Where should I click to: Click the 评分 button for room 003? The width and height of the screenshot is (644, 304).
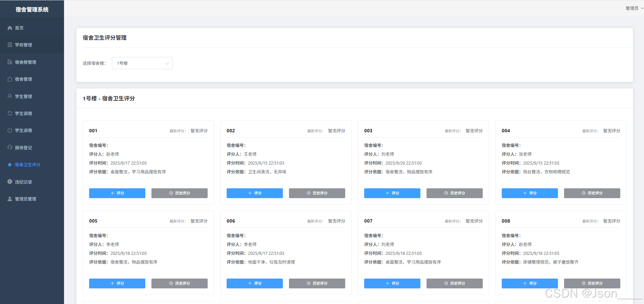click(x=392, y=193)
